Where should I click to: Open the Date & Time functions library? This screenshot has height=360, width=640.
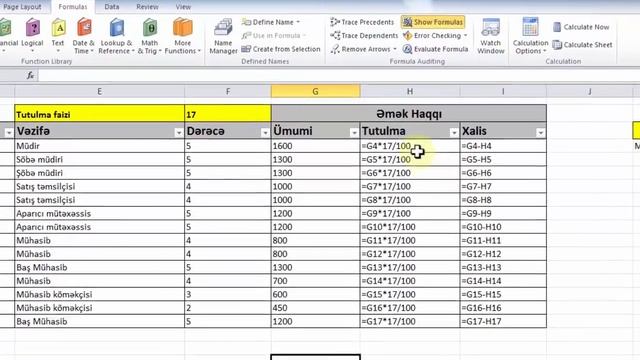pyautogui.click(x=83, y=36)
